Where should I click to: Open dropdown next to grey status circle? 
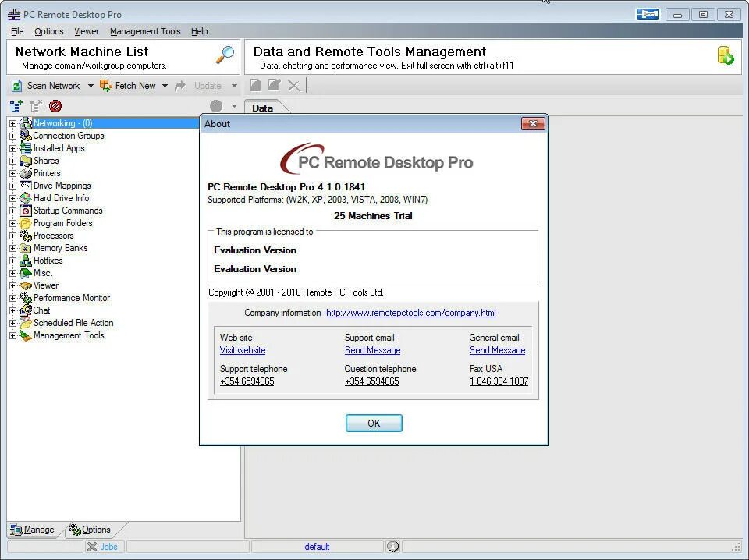(234, 106)
